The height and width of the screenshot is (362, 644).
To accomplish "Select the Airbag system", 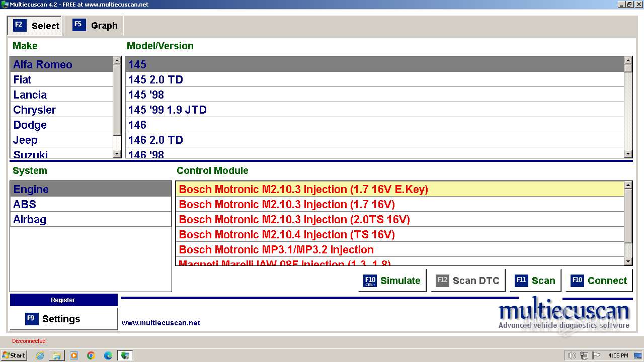I will [91, 219].
